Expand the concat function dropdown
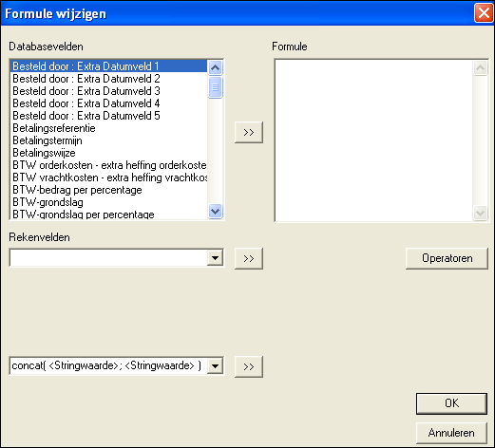This screenshot has width=495, height=448. (x=215, y=366)
